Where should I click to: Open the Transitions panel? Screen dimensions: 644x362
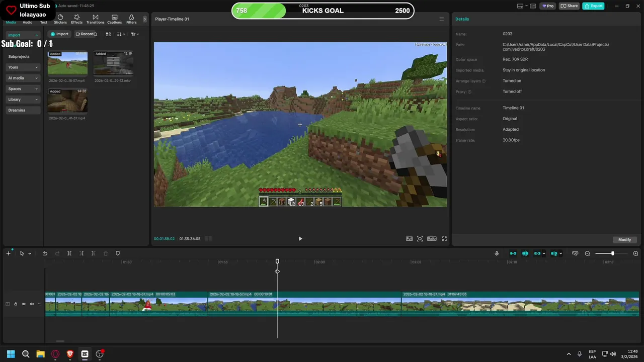click(95, 19)
